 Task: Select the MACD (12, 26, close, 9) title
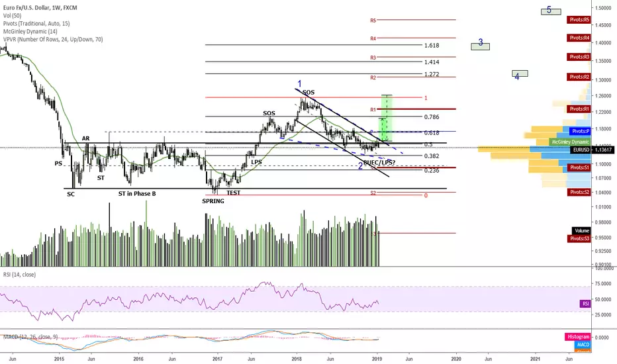coord(30,337)
